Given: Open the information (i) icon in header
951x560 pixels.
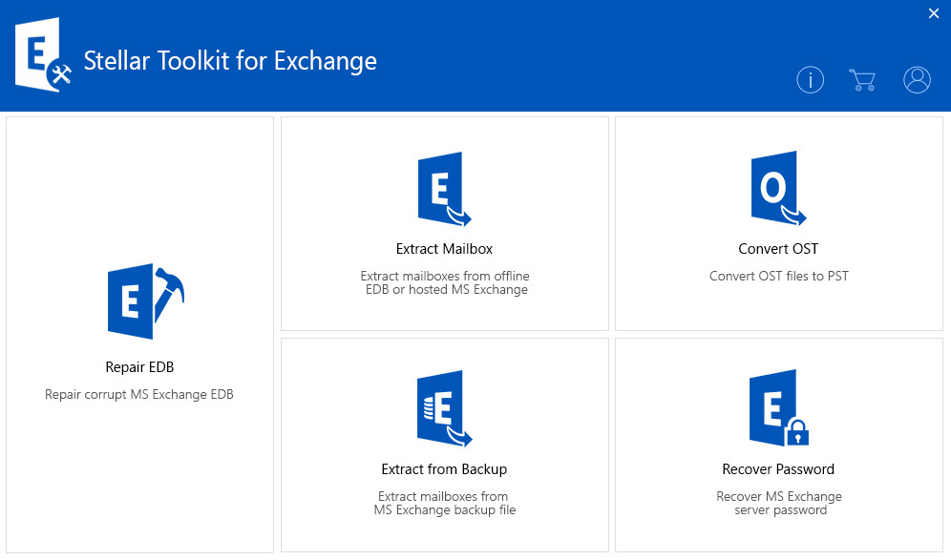Looking at the screenshot, I should point(810,80).
